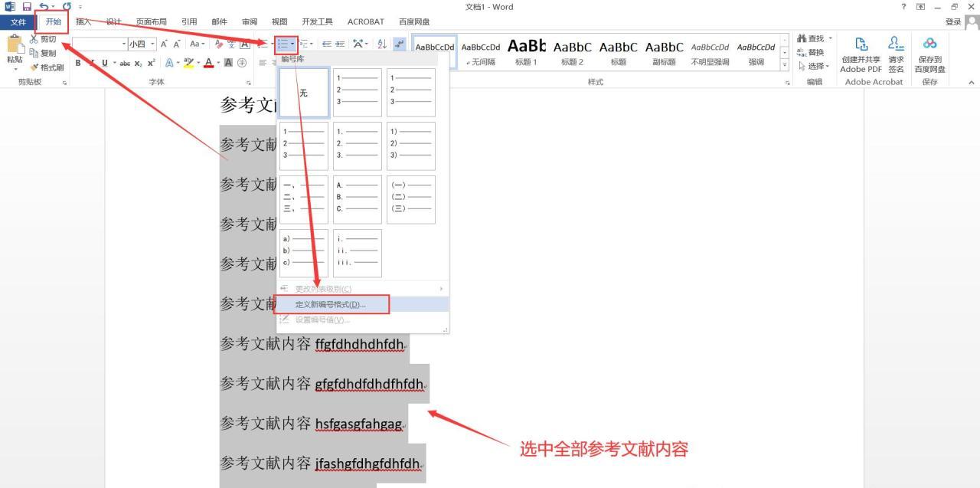Decrease font size with smaller A icon
Image resolution: width=980 pixels, height=488 pixels.
pos(177,44)
